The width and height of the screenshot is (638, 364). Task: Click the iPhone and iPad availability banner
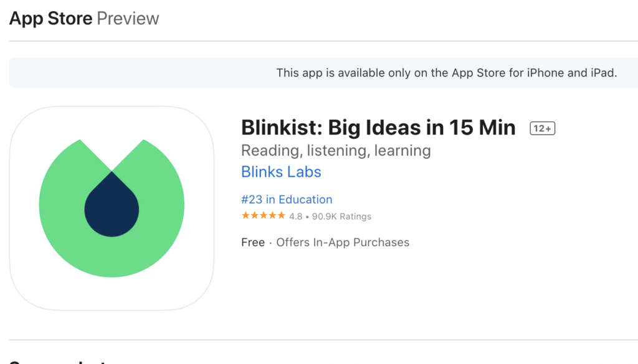[x=446, y=72]
